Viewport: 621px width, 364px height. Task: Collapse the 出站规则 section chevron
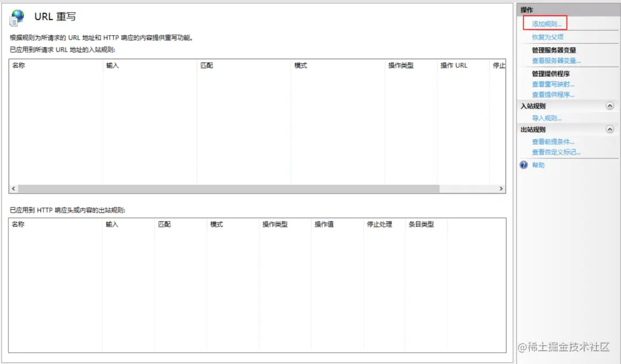coord(609,129)
